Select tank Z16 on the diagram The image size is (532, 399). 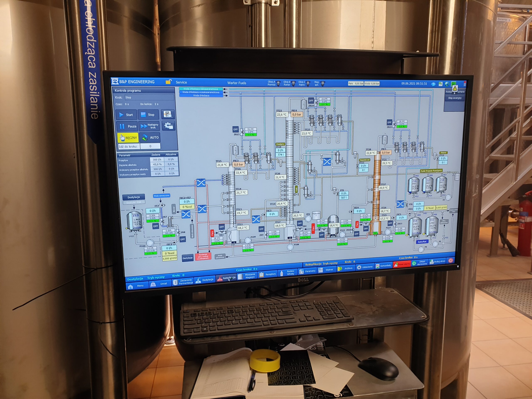coord(414,185)
